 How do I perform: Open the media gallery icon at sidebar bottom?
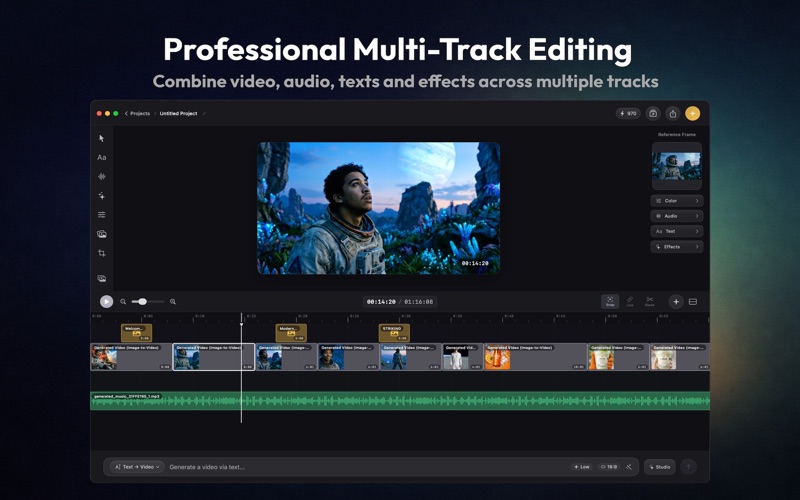click(x=102, y=279)
